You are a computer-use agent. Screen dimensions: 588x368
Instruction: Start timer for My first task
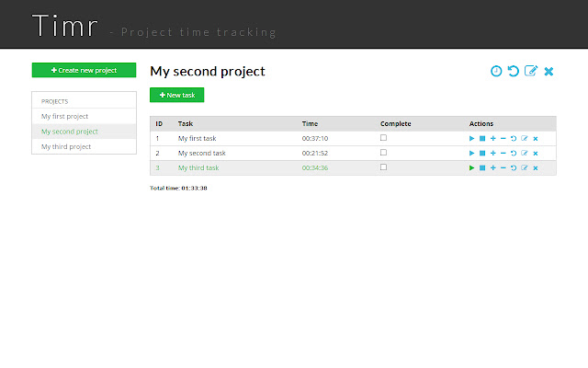click(x=471, y=138)
